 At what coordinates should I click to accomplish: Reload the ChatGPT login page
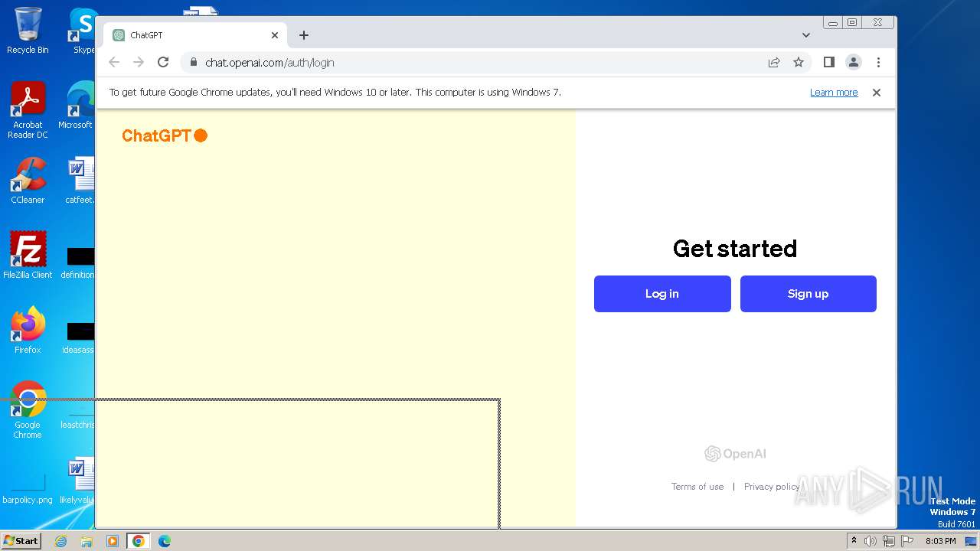pos(163,63)
